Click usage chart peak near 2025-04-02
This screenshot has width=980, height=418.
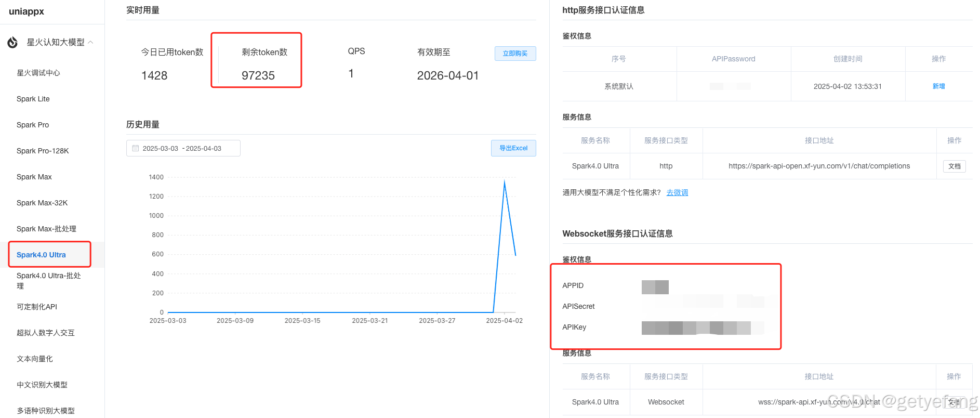505,181
